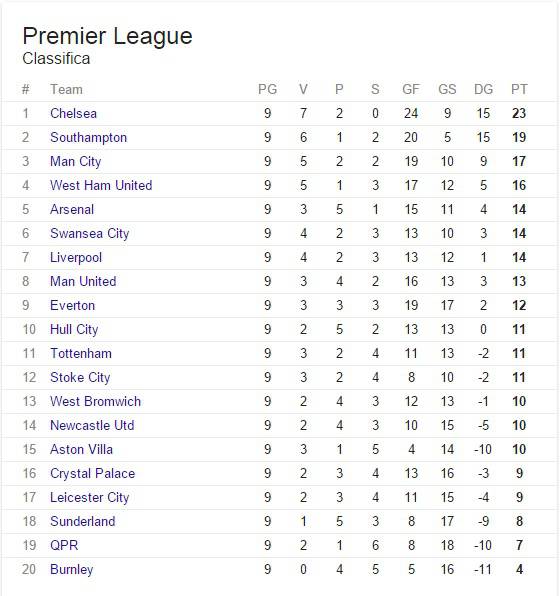Open the Everton link

coord(73,305)
